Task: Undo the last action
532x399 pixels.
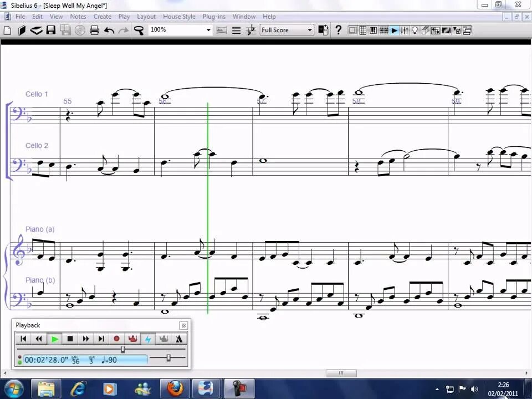Action: pyautogui.click(x=109, y=30)
